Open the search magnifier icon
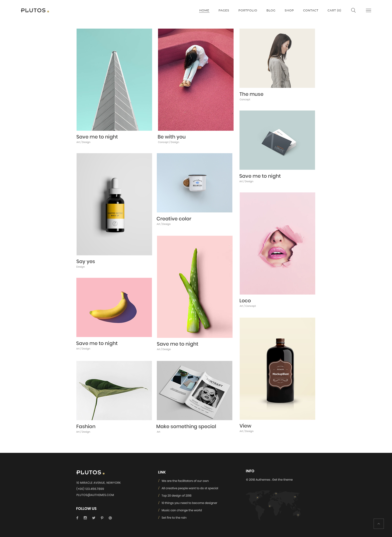392x537 pixels. tap(353, 10)
